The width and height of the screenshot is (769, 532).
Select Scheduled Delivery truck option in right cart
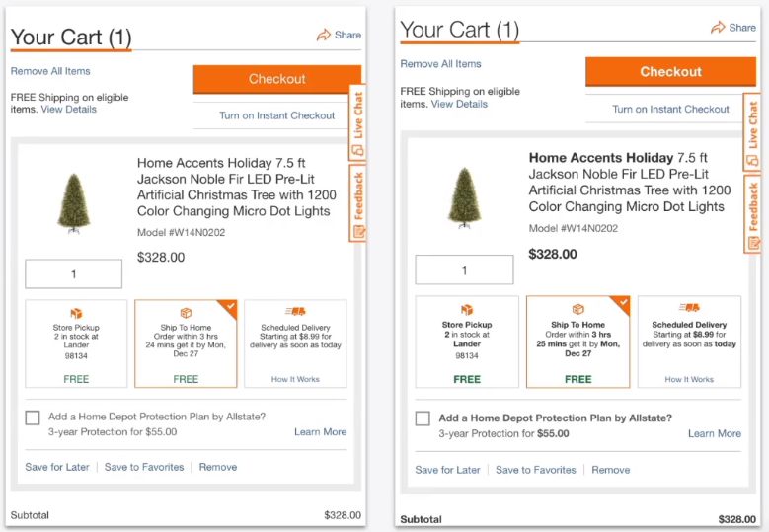pyautogui.click(x=689, y=342)
